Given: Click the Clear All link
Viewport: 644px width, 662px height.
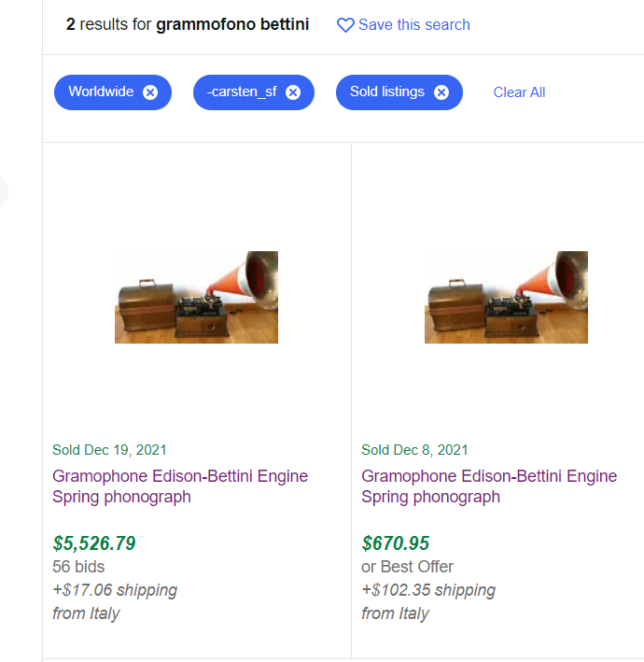Looking at the screenshot, I should coord(519,92).
